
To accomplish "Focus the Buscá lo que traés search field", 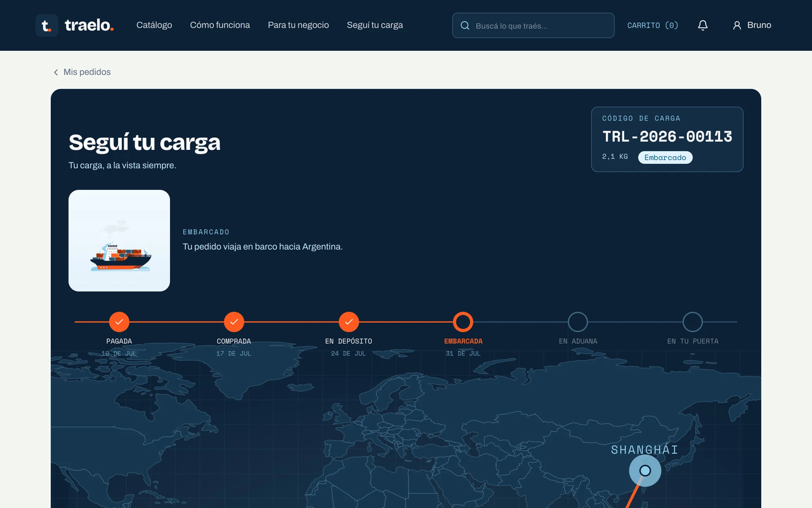I will click(534, 25).
